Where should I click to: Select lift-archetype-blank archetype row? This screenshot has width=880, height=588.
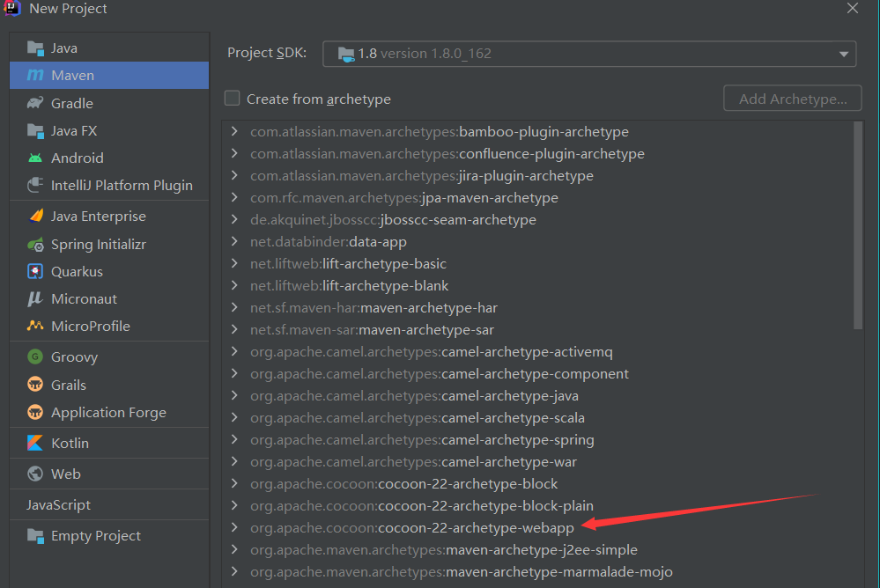click(x=537, y=285)
